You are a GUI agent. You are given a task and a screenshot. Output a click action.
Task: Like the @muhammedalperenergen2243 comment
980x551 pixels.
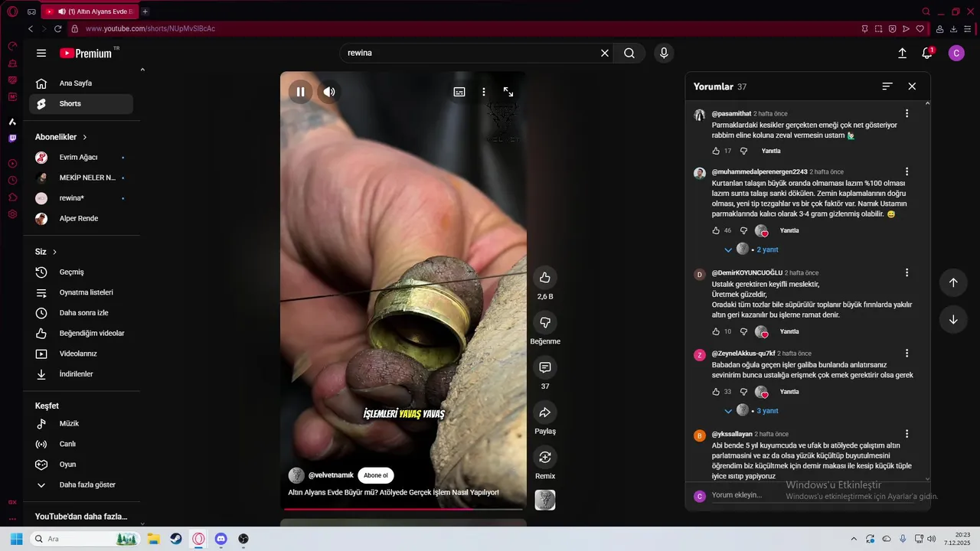point(716,230)
